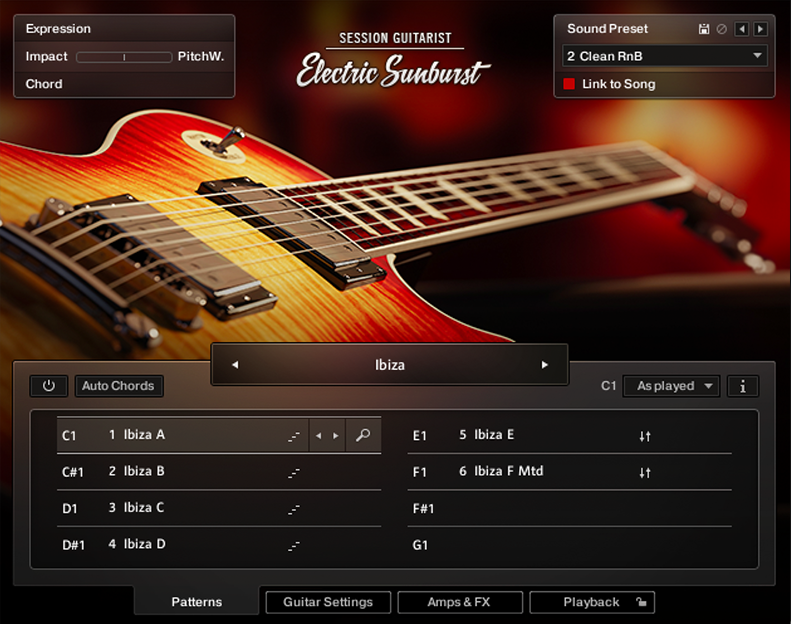Toggle the patterns power button
The height and width of the screenshot is (624, 791).
click(48, 386)
